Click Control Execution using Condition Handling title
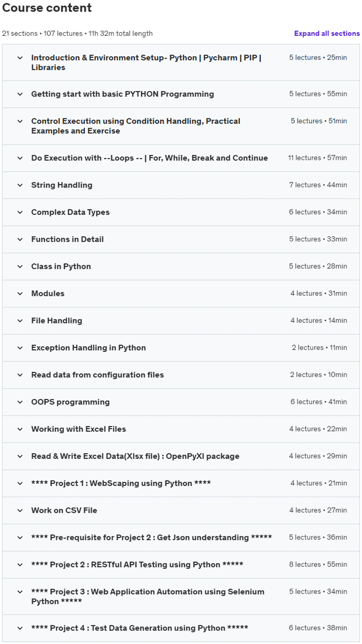Viewport: 362px width, 644px height. [x=136, y=126]
